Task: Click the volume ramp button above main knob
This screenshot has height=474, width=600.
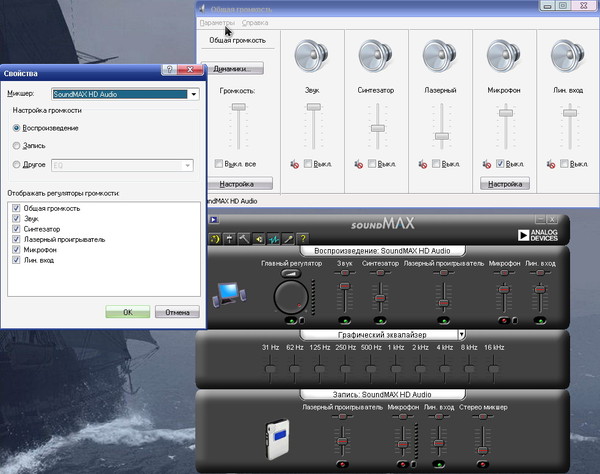Action: [x=291, y=274]
